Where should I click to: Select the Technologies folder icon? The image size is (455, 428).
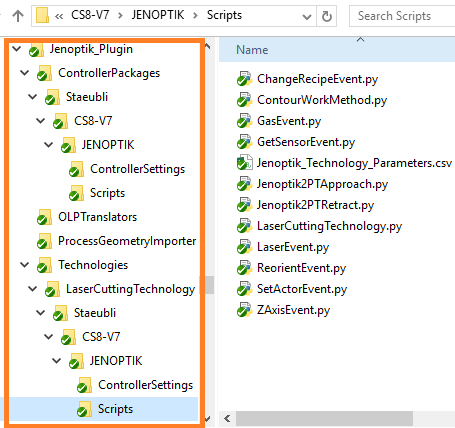click(44, 266)
